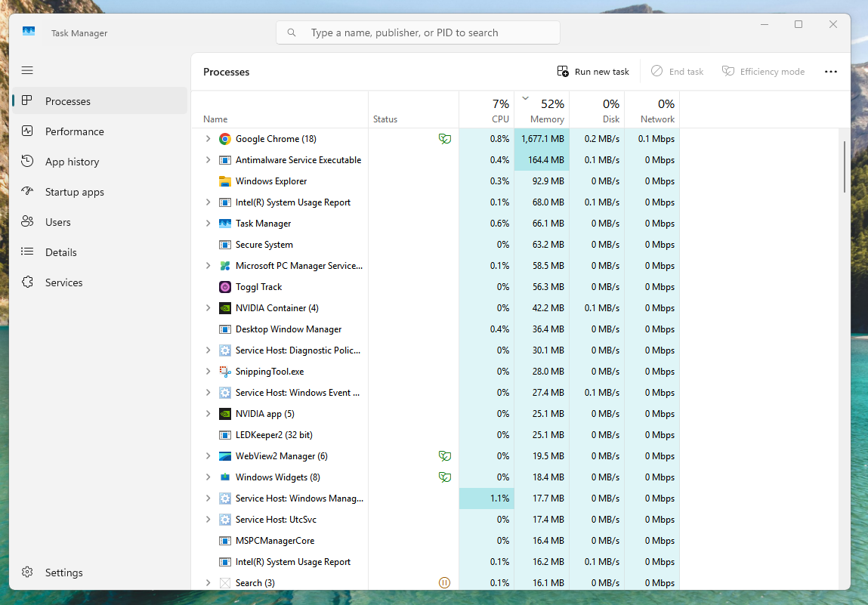
Task: Open the three-dot more options menu
Action: click(x=830, y=72)
